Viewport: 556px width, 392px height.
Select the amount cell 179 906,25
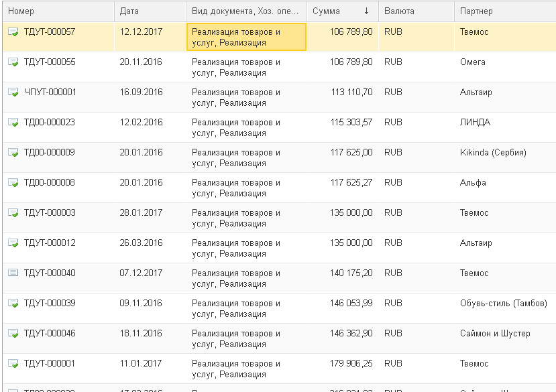(351, 364)
